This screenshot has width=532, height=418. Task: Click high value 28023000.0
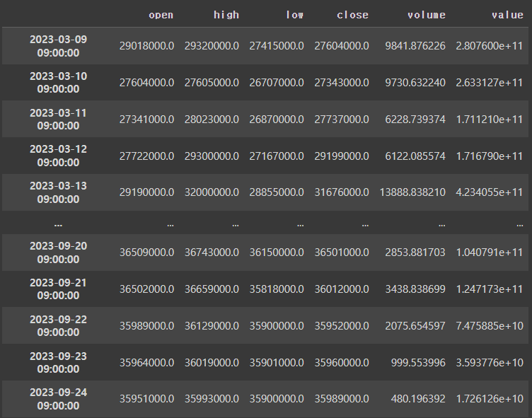(212, 120)
